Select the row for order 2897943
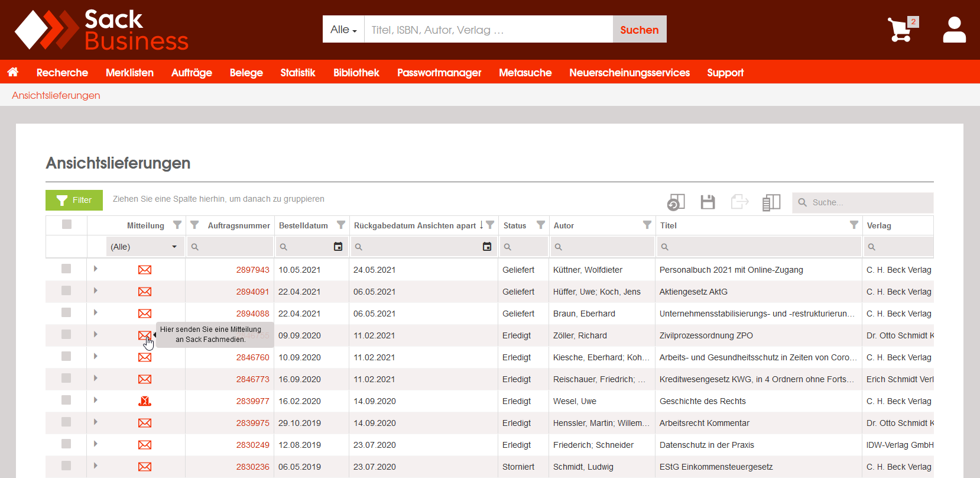The width and height of the screenshot is (980, 478). 66,269
